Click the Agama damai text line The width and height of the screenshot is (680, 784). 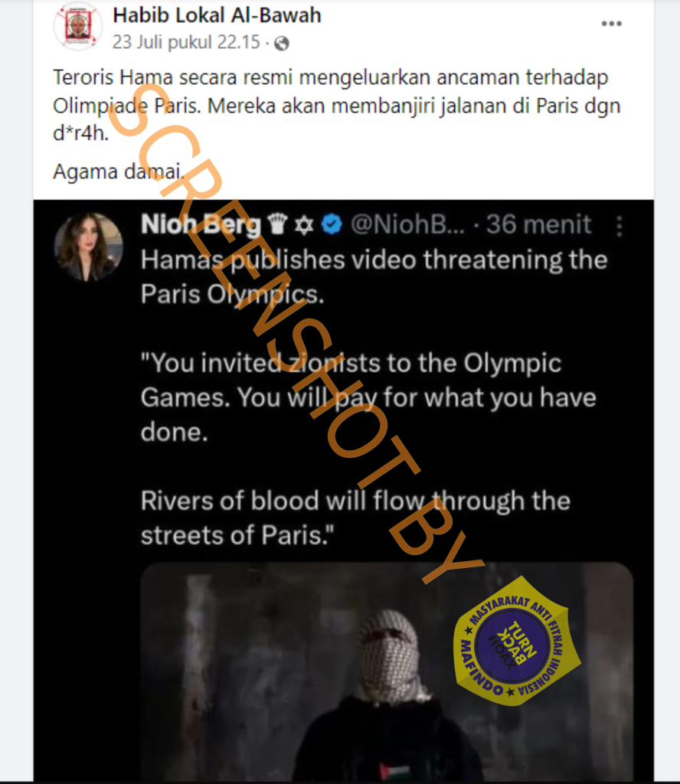[x=119, y=171]
